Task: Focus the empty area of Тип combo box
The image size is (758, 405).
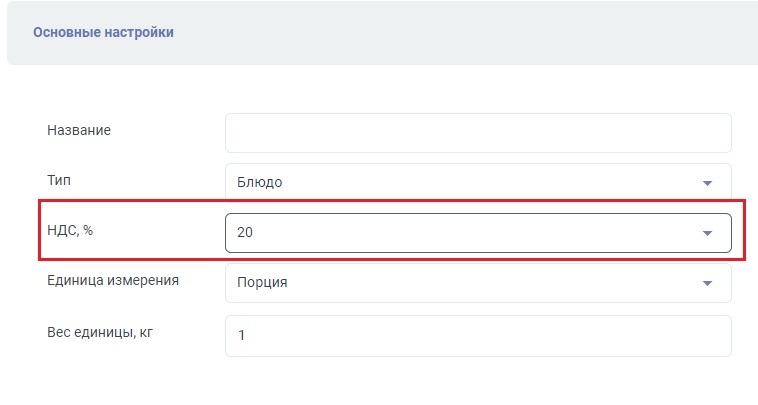Action: pos(480,183)
